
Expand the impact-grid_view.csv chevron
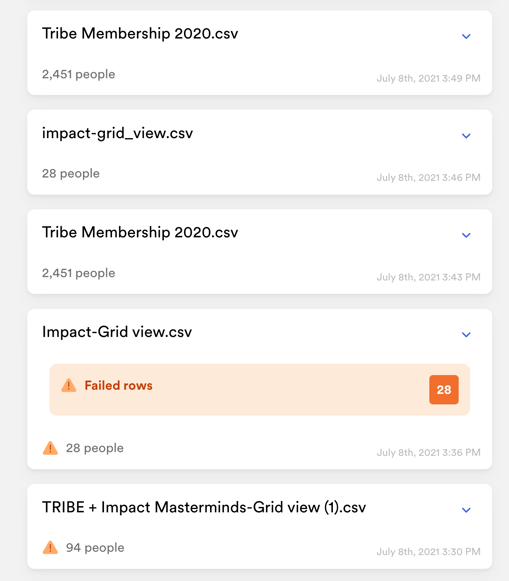click(466, 136)
